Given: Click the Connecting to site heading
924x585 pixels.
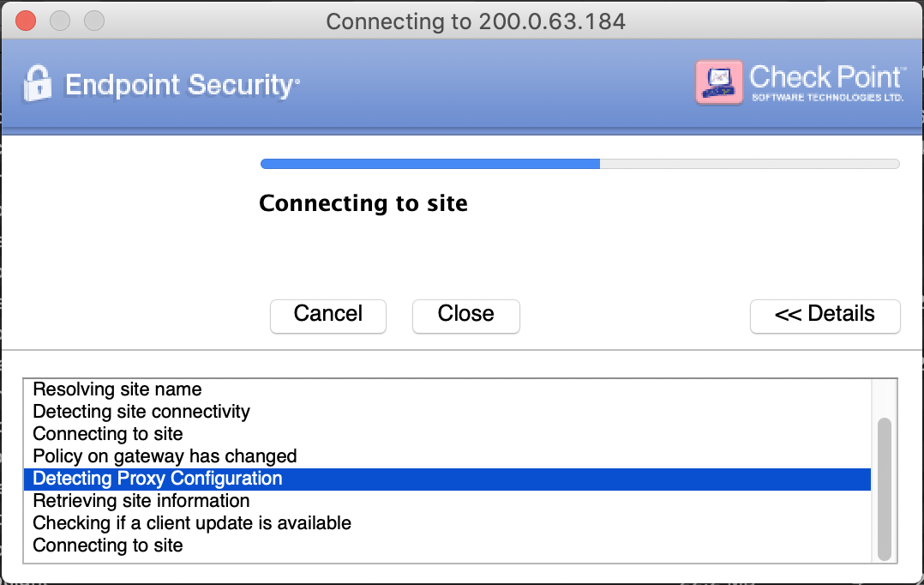Looking at the screenshot, I should coord(363,203).
